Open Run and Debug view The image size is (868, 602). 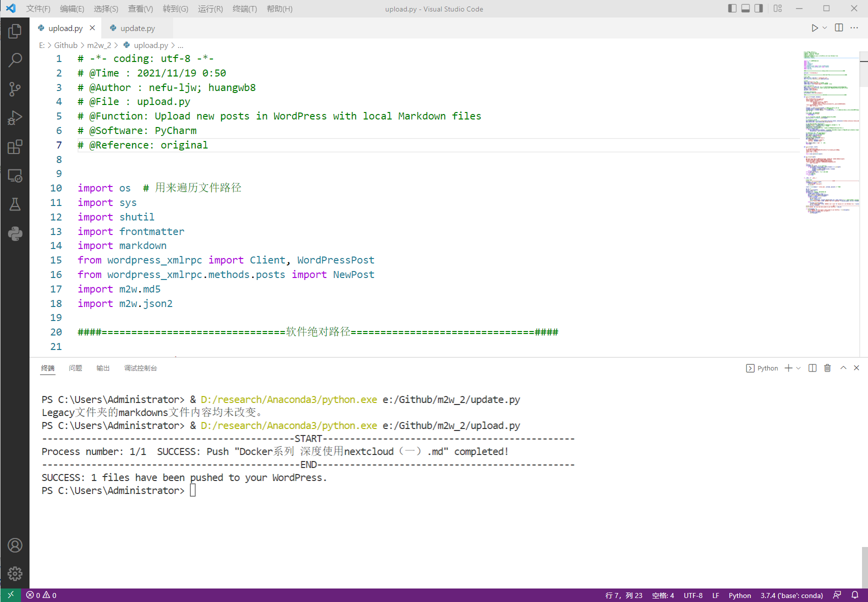pyautogui.click(x=15, y=118)
